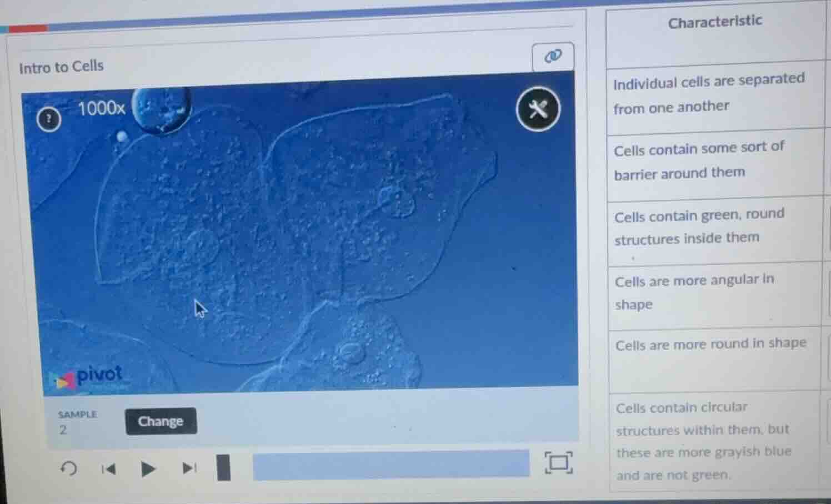This screenshot has height=504, width=831.
Task: Step forward one frame in the video
Action: point(189,468)
